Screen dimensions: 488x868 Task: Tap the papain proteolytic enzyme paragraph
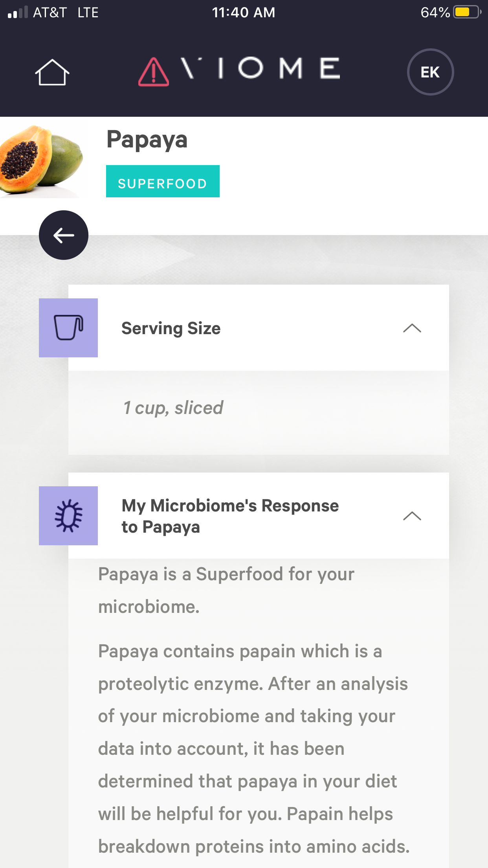(x=253, y=748)
